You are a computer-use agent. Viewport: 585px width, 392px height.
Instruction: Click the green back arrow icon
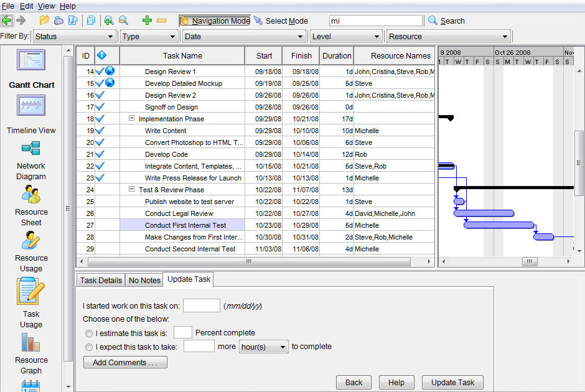point(7,21)
